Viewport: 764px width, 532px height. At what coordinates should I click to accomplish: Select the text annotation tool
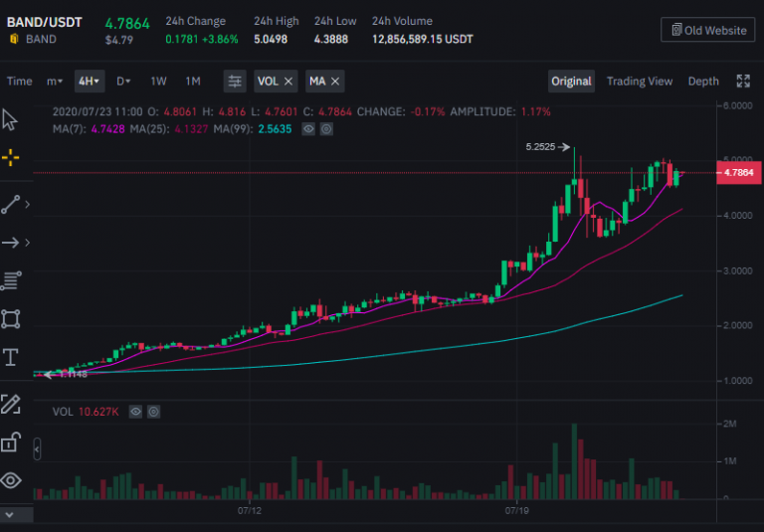[11, 358]
